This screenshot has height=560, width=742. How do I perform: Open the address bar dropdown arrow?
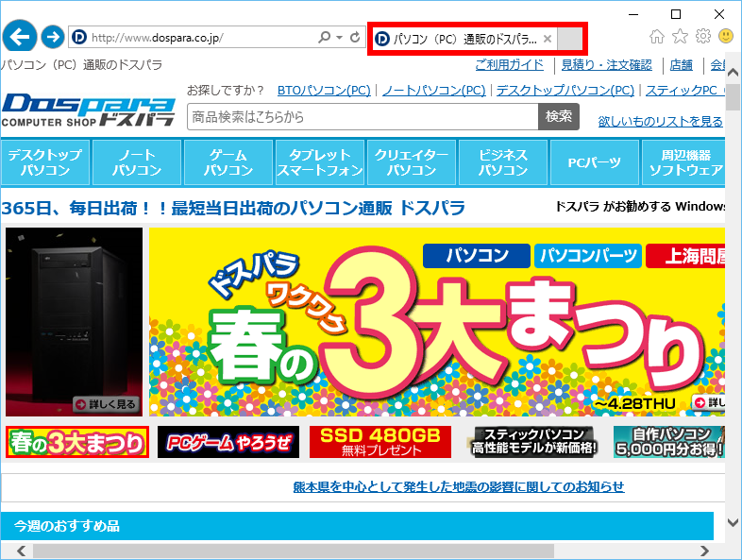pyautogui.click(x=339, y=37)
